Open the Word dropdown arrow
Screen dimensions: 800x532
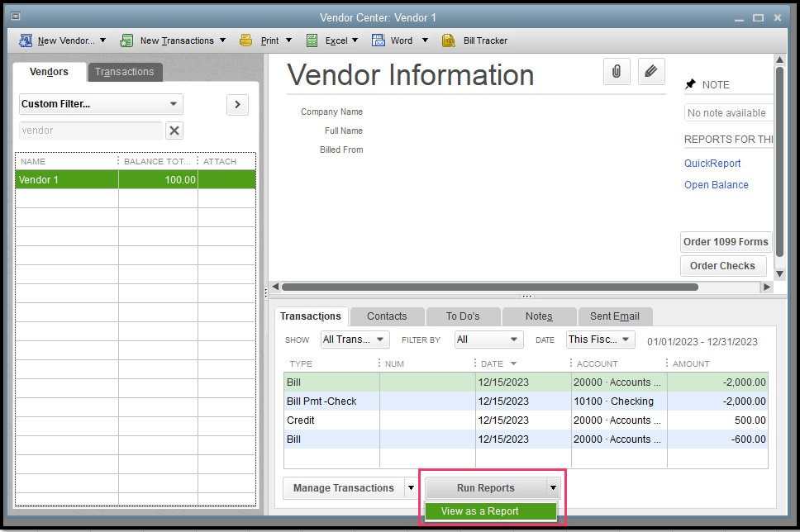pyautogui.click(x=425, y=40)
